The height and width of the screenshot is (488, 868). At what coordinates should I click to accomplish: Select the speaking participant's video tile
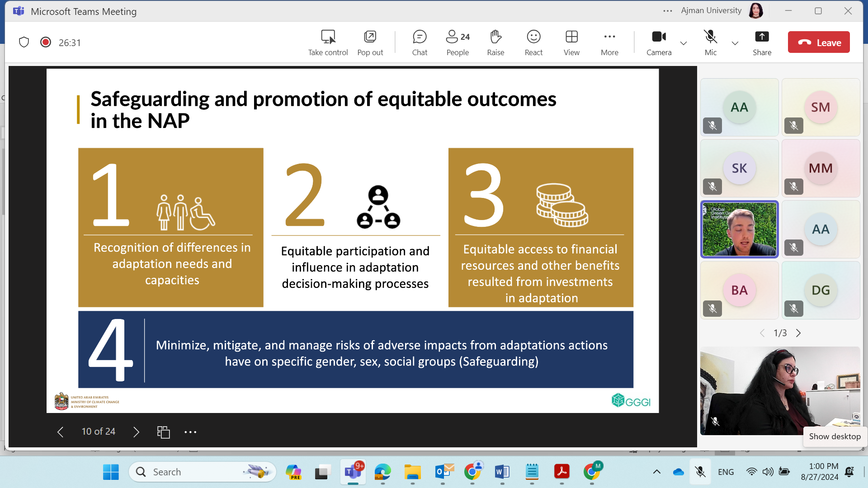(739, 229)
